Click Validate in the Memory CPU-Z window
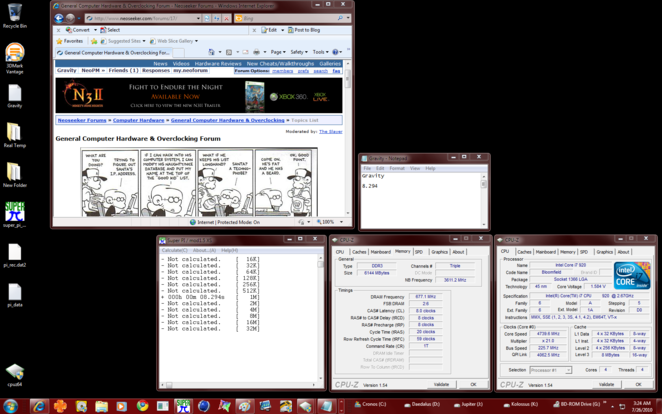662x414 pixels. click(441, 384)
